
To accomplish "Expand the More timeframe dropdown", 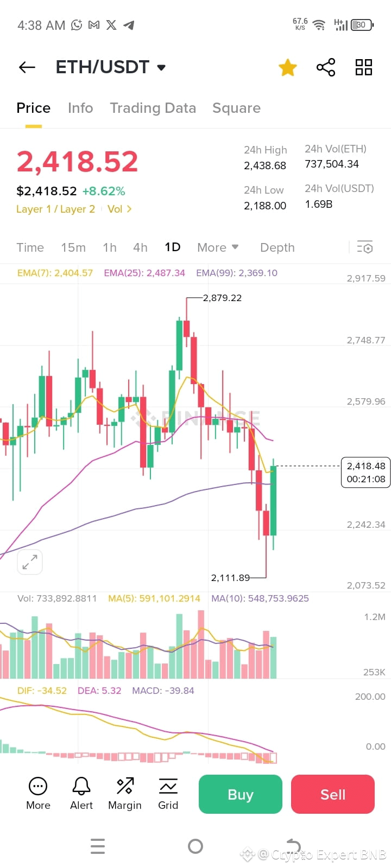I will pyautogui.click(x=217, y=247).
